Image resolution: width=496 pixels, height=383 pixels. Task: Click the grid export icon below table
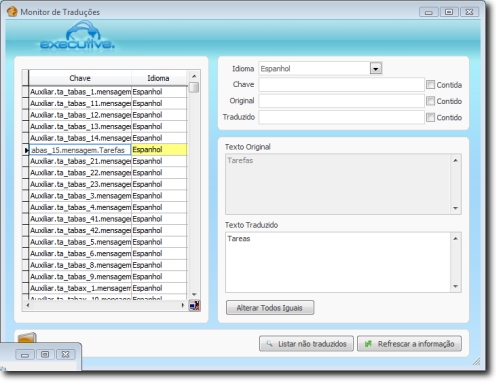(194, 305)
